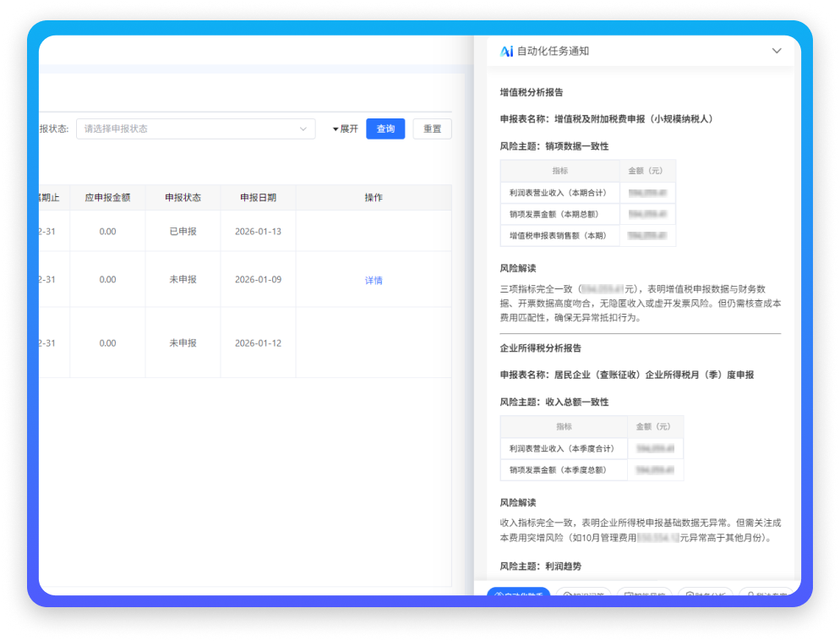
Task: Select the 未申报 row dated 2026-01-12
Action: click(x=258, y=343)
